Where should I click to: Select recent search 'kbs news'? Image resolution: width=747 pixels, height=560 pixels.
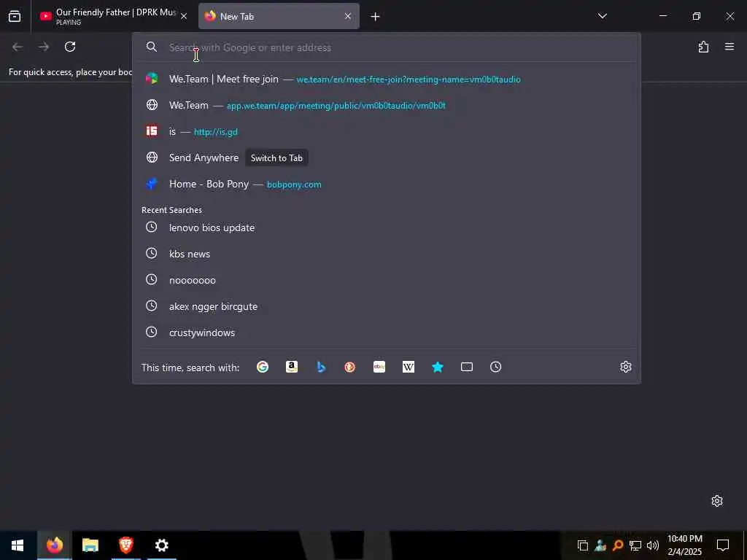(386, 254)
